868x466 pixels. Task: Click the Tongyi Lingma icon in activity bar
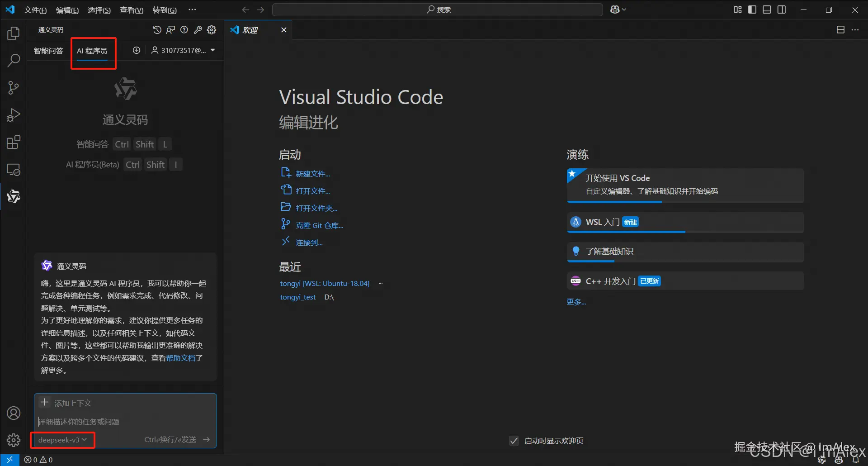pyautogui.click(x=14, y=196)
